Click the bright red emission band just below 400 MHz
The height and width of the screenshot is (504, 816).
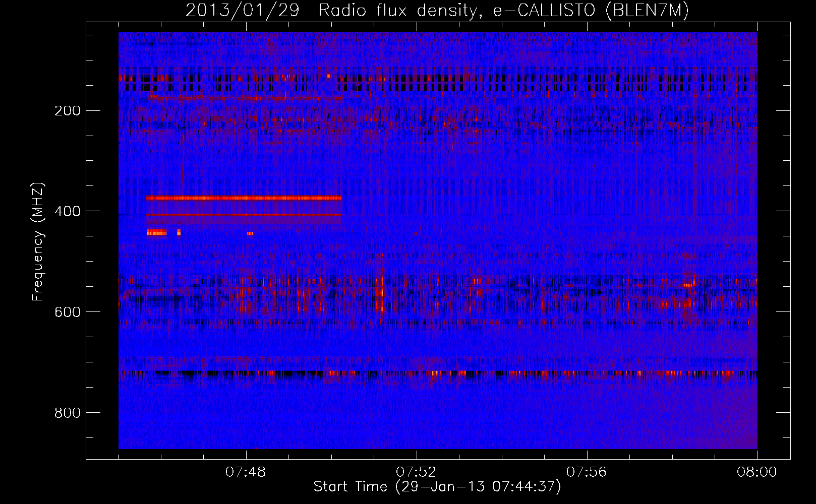pyautogui.click(x=244, y=198)
